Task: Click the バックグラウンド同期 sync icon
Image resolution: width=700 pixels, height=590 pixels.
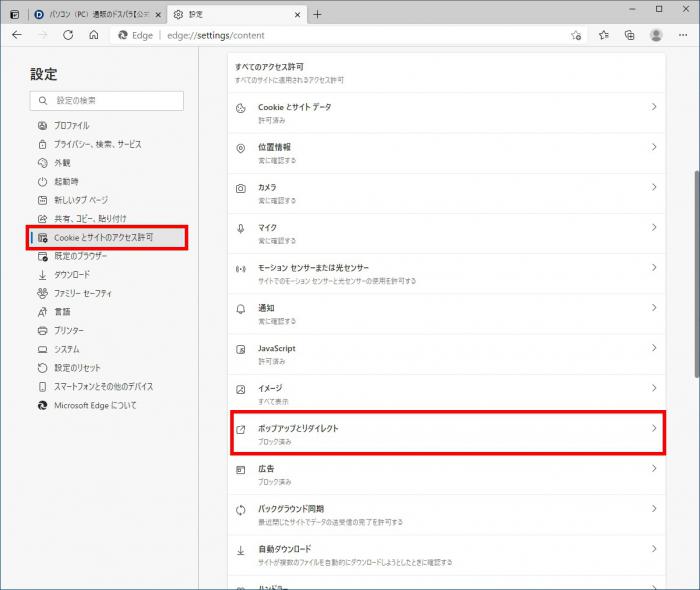Action: pos(241,510)
